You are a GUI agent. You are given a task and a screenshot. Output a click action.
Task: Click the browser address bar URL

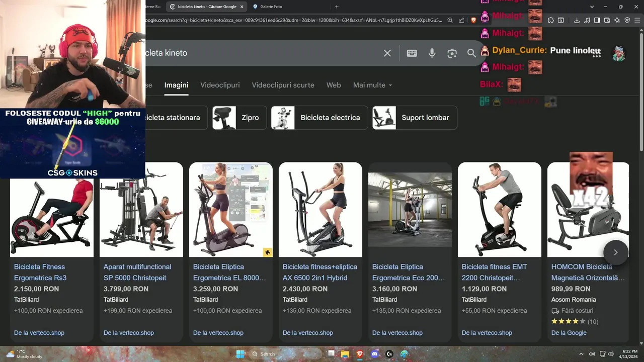pyautogui.click(x=294, y=20)
